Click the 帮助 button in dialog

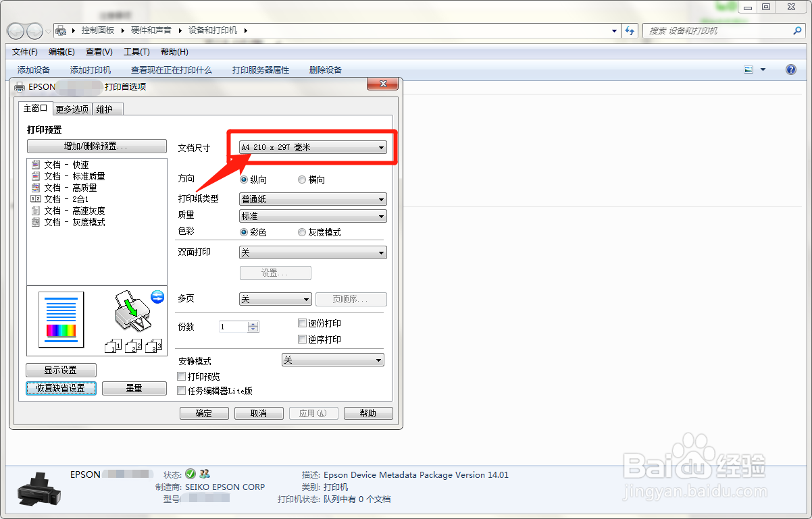pyautogui.click(x=368, y=413)
